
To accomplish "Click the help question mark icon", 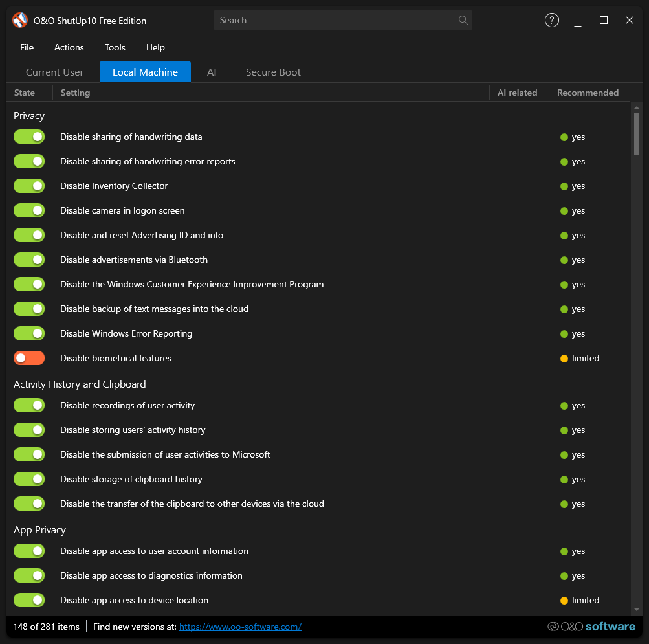I will pos(552,20).
